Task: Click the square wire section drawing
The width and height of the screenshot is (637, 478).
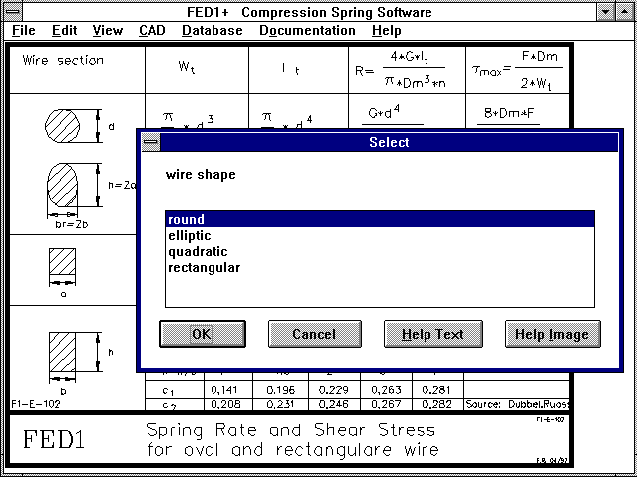Action: pyautogui.click(x=64, y=265)
